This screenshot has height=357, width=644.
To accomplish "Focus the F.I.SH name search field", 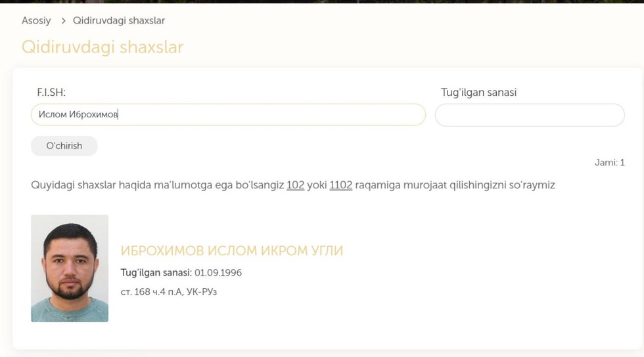I will click(x=263, y=115).
